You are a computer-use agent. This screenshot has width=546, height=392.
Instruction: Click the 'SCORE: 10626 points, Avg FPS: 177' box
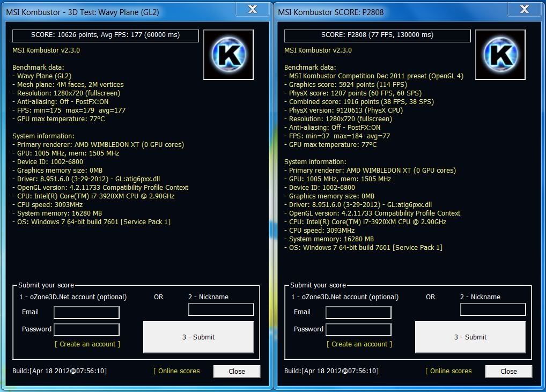106,35
